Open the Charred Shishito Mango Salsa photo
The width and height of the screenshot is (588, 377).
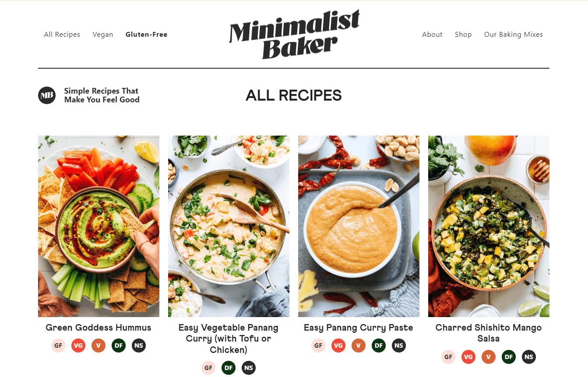click(489, 226)
